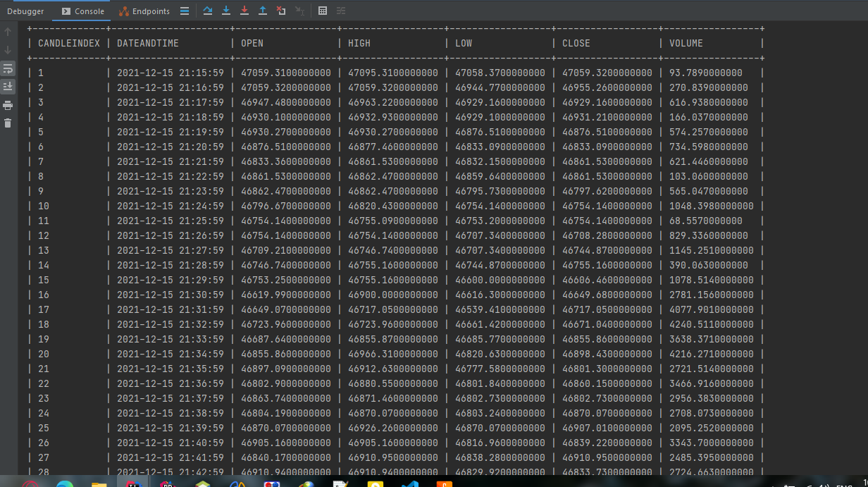Switch to the Debugger tab

pyautogui.click(x=25, y=11)
